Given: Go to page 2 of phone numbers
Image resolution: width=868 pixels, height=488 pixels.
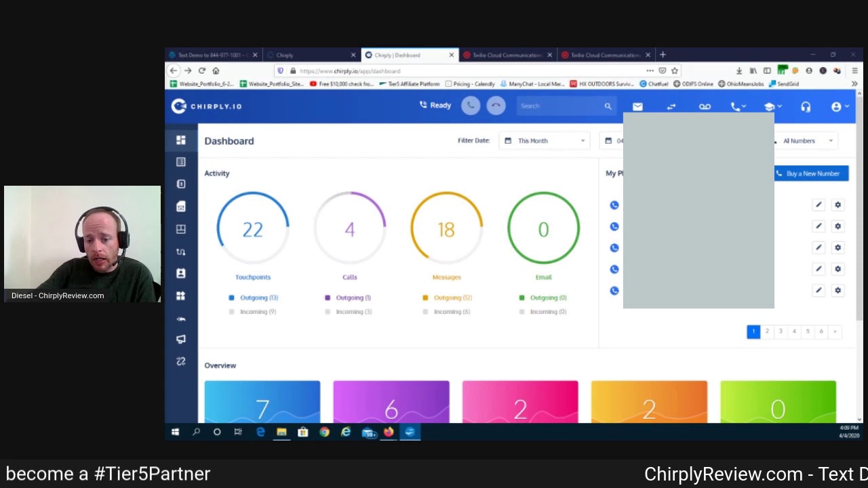Looking at the screenshot, I should (767, 331).
